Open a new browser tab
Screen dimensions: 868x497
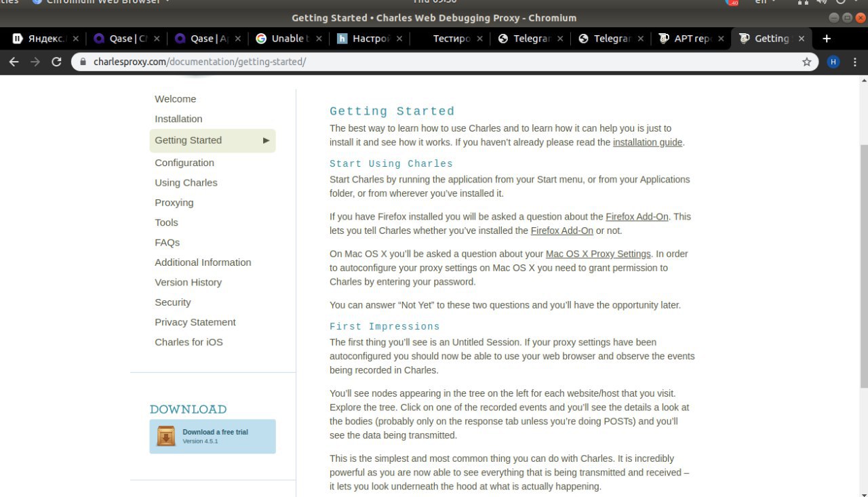(x=826, y=39)
